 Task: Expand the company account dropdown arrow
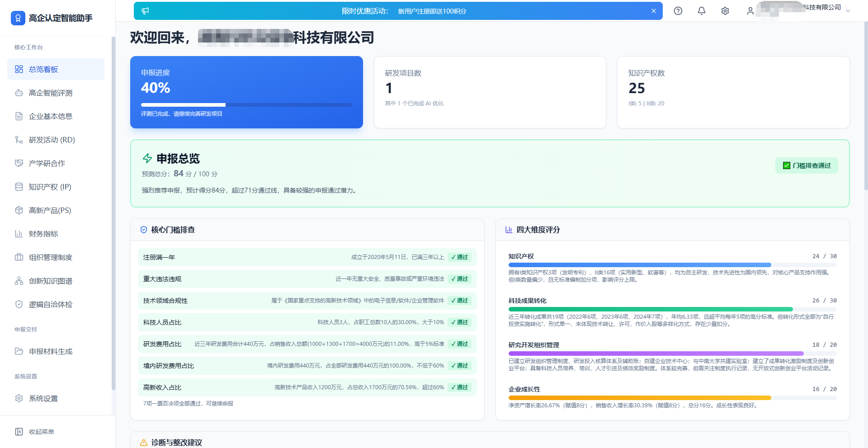pyautogui.click(x=848, y=11)
